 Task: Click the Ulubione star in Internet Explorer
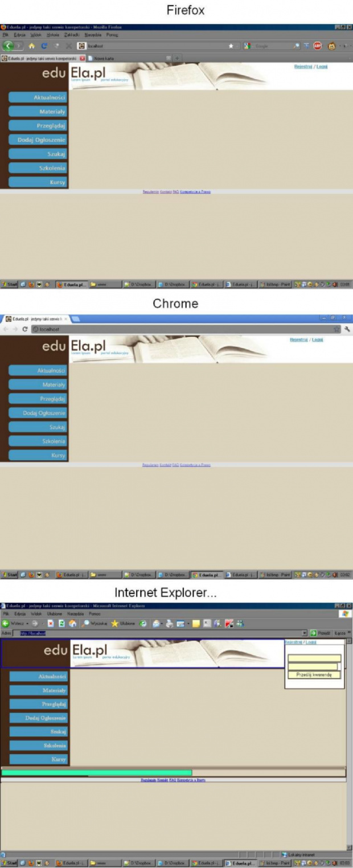pos(114,624)
